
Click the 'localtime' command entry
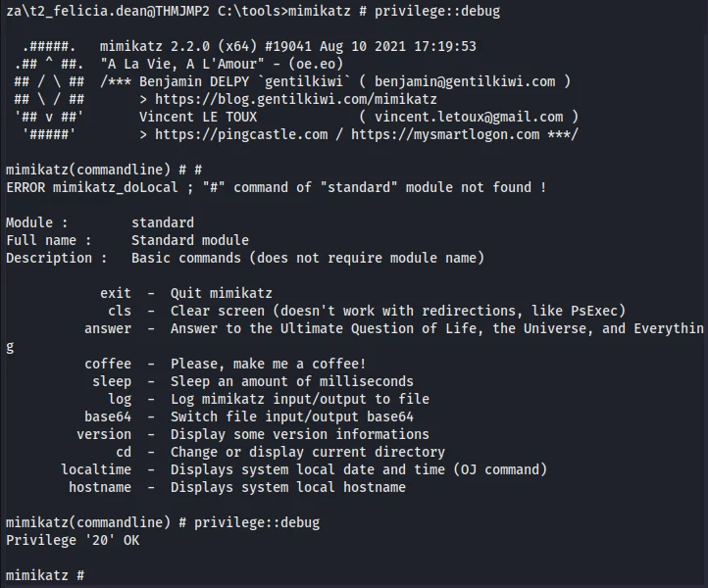pos(96,469)
